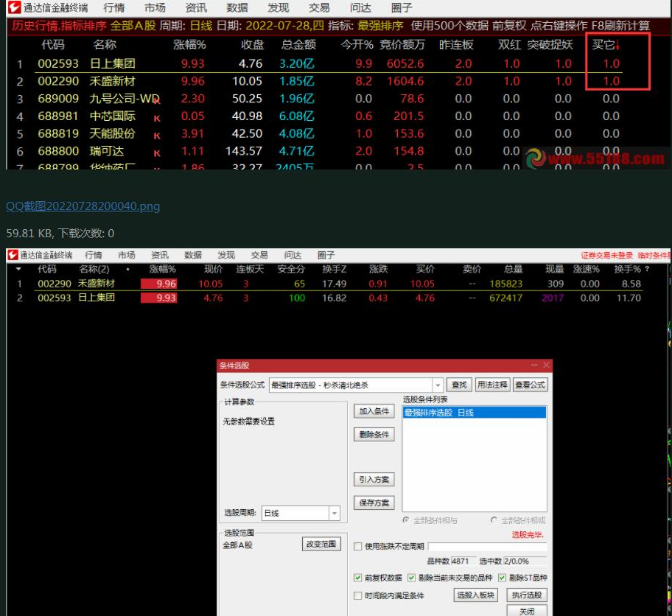Select 全部条件相与 radio button

tap(406, 520)
